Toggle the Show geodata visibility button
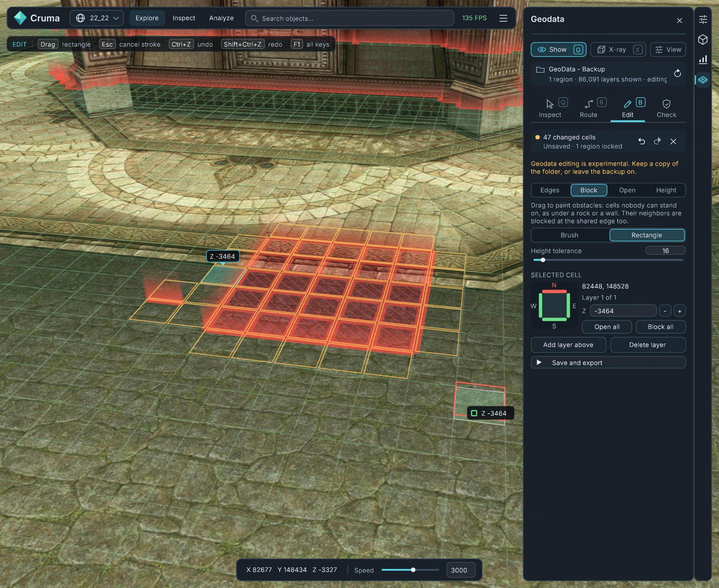 (x=559, y=49)
